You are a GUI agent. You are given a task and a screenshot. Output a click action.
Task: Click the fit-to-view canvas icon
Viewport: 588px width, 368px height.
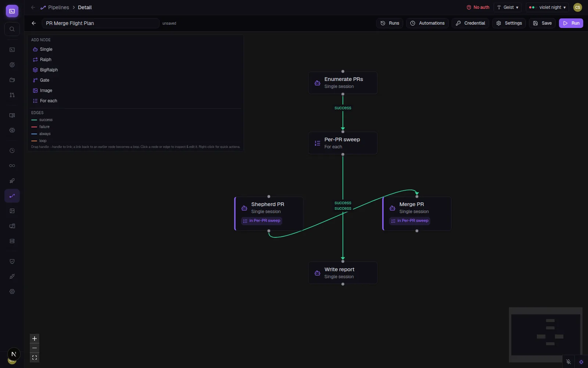click(35, 358)
